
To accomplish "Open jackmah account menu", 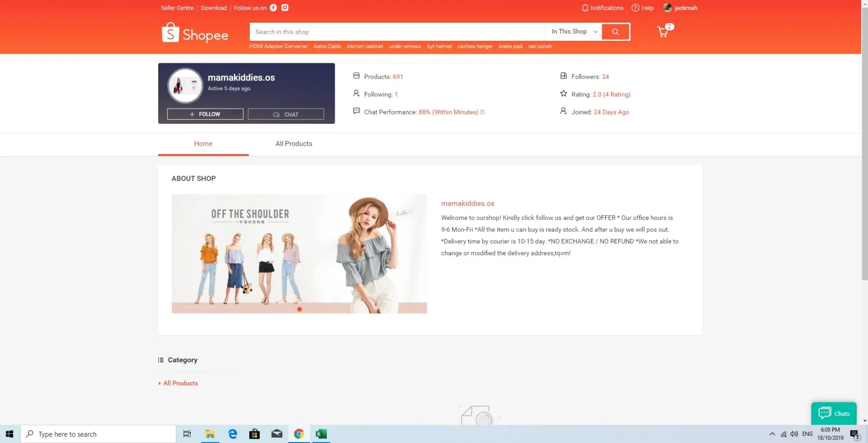I will point(680,8).
